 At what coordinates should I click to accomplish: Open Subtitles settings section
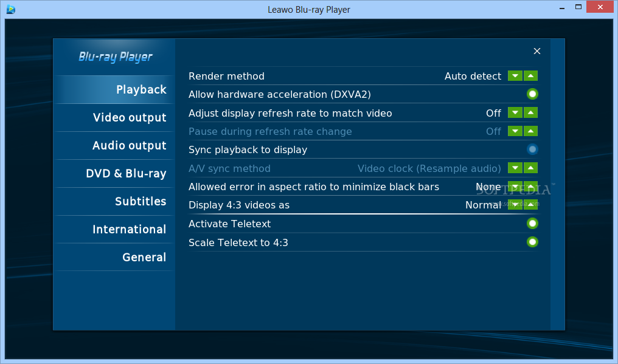click(x=114, y=201)
